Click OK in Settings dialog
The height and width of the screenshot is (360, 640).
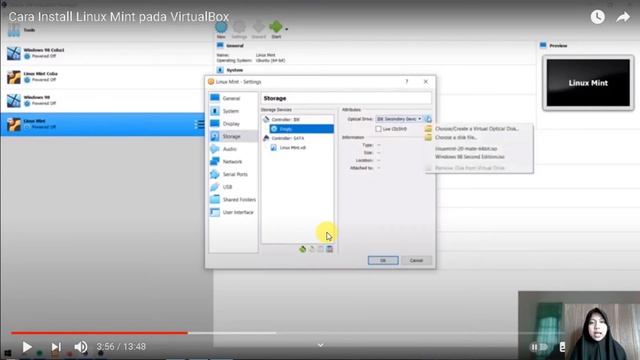click(x=383, y=260)
